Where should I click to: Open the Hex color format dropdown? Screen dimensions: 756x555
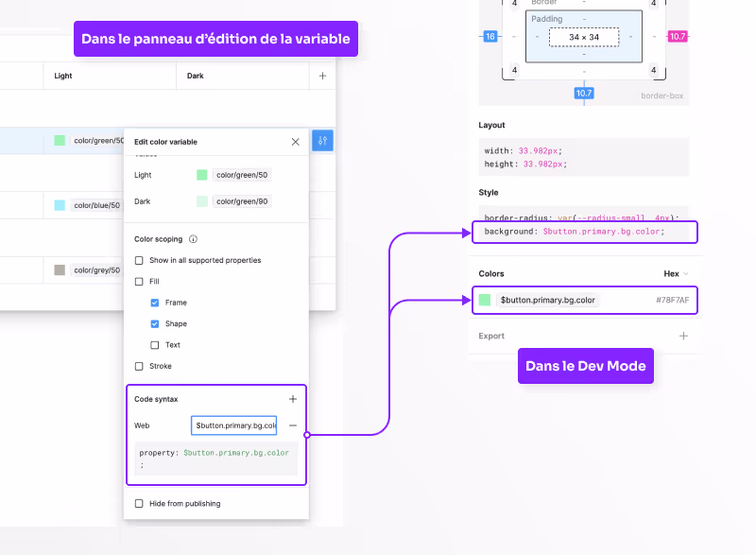[676, 274]
